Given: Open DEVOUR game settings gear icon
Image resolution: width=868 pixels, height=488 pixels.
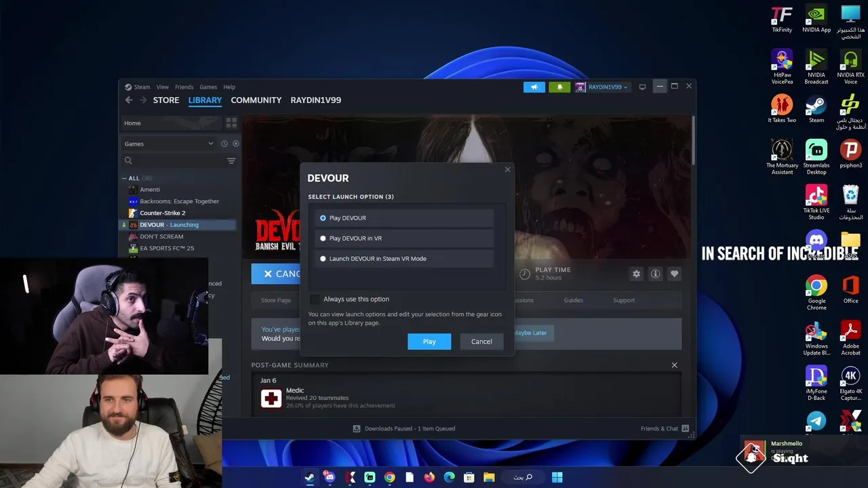Looking at the screenshot, I should pos(636,274).
